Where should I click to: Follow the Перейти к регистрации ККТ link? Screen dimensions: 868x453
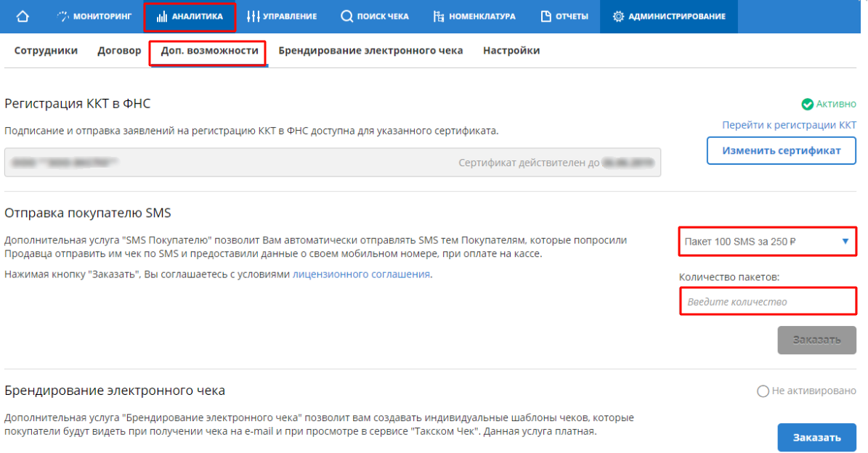789,125
